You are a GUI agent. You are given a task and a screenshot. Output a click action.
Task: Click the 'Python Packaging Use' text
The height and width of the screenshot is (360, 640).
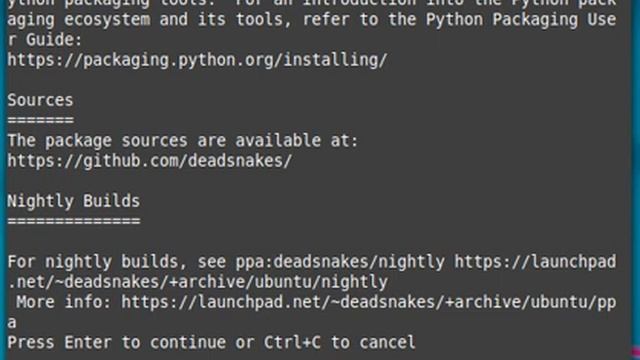pyautogui.click(x=521, y=20)
